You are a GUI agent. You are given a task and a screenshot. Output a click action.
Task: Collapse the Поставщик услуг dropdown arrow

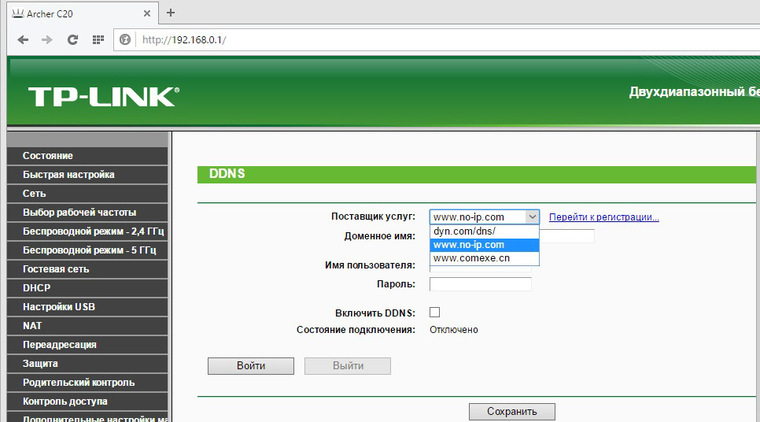coord(532,217)
